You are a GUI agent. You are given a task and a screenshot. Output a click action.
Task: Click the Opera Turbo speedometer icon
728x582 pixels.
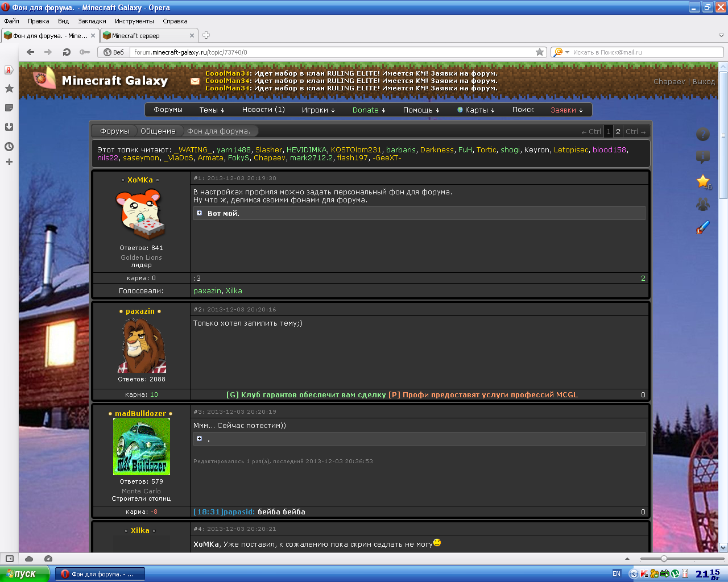pyautogui.click(x=48, y=559)
